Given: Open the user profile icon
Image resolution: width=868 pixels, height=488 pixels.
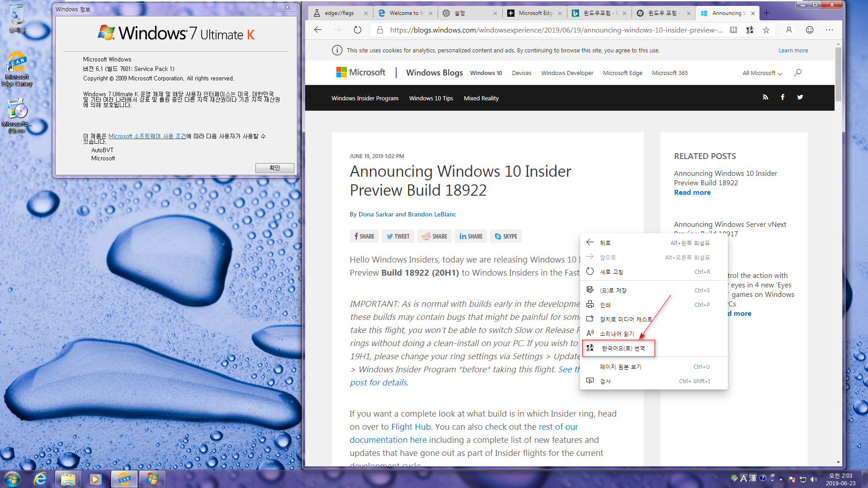Looking at the screenshot, I should coord(789,30).
